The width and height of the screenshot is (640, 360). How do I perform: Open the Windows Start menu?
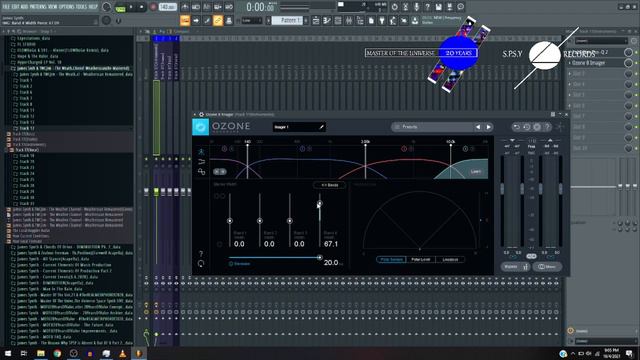tap(7, 353)
